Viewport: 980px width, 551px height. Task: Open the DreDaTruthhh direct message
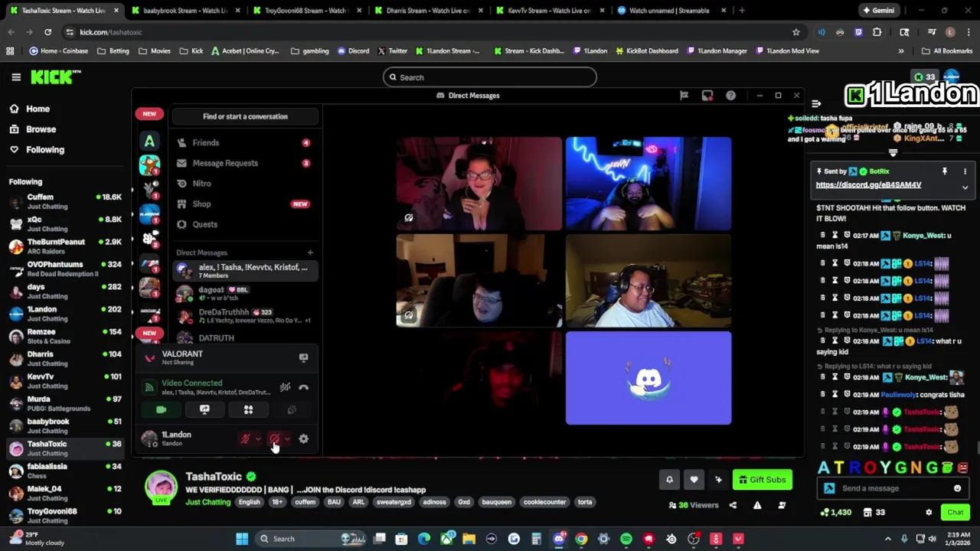click(x=243, y=315)
